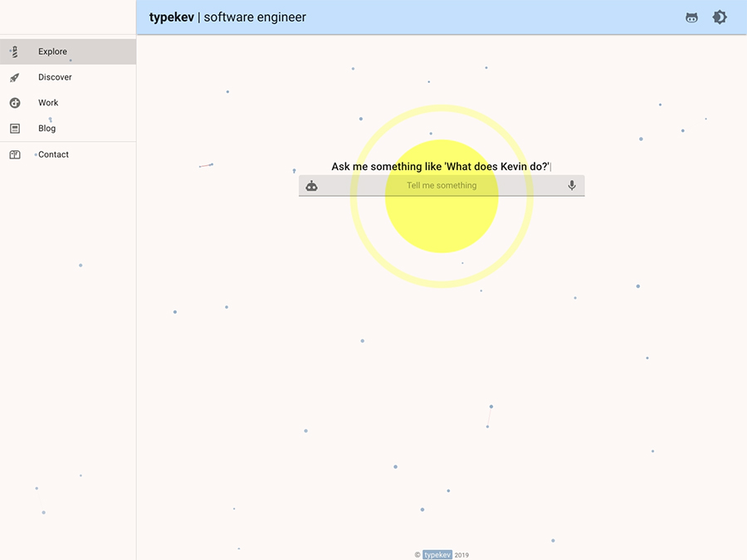Image resolution: width=747 pixels, height=560 pixels.
Task: Toggle the light/dark theme brightness icon
Action: coord(720,17)
